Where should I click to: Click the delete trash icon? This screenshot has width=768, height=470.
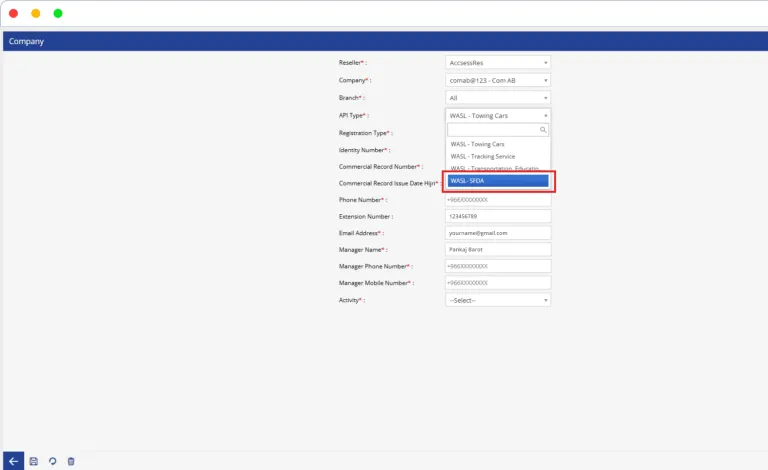click(71, 461)
